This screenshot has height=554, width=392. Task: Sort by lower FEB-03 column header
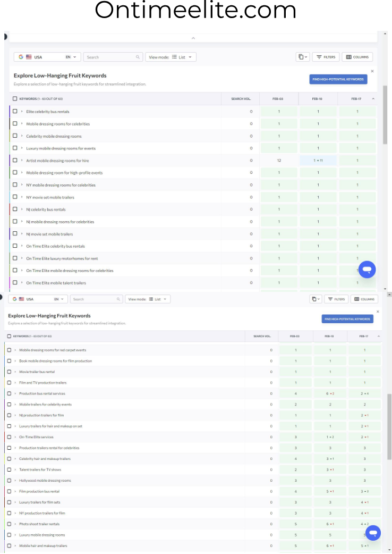point(295,336)
